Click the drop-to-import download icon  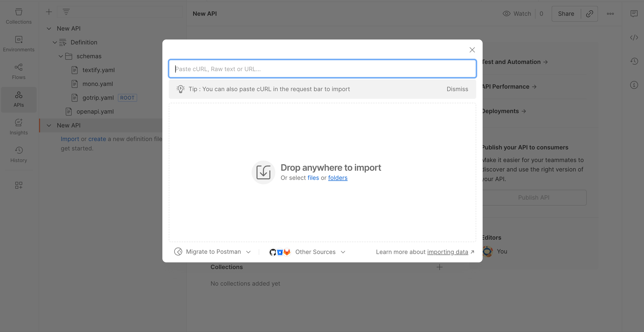click(x=263, y=172)
